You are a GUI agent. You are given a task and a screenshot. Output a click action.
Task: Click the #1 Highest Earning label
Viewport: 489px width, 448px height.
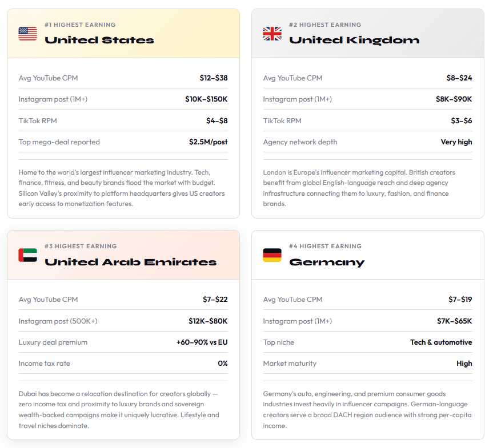80,25
